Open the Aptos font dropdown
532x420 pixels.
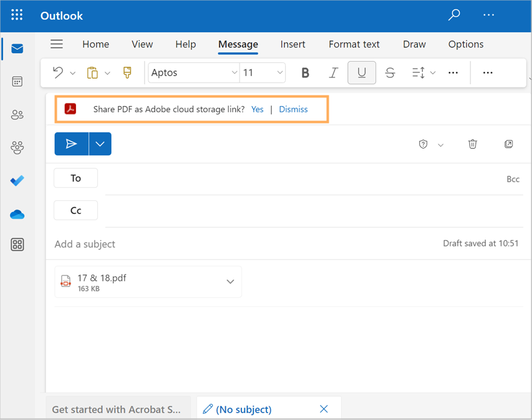tap(234, 73)
